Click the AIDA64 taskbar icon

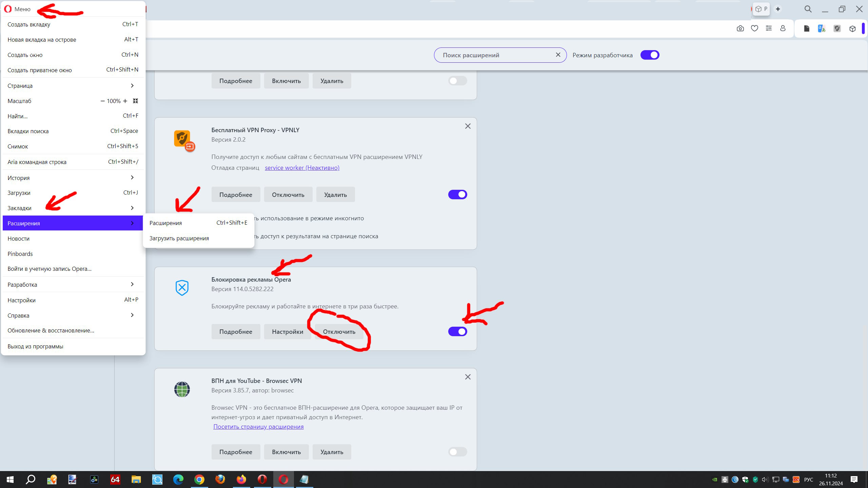point(115,480)
